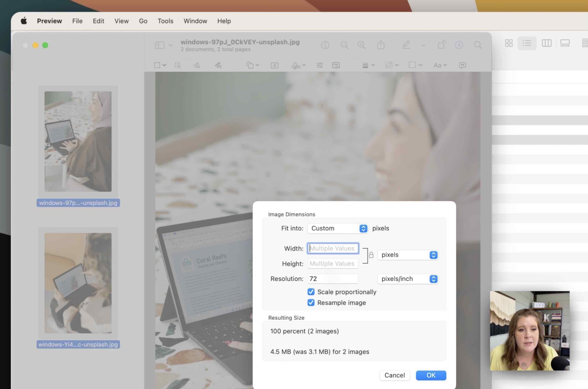Select the Sketch tool
The image size is (588, 389).
(197, 65)
